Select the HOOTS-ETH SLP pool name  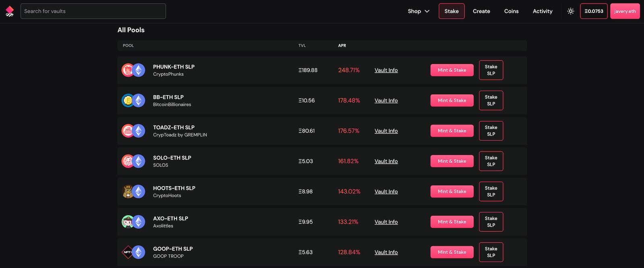174,188
